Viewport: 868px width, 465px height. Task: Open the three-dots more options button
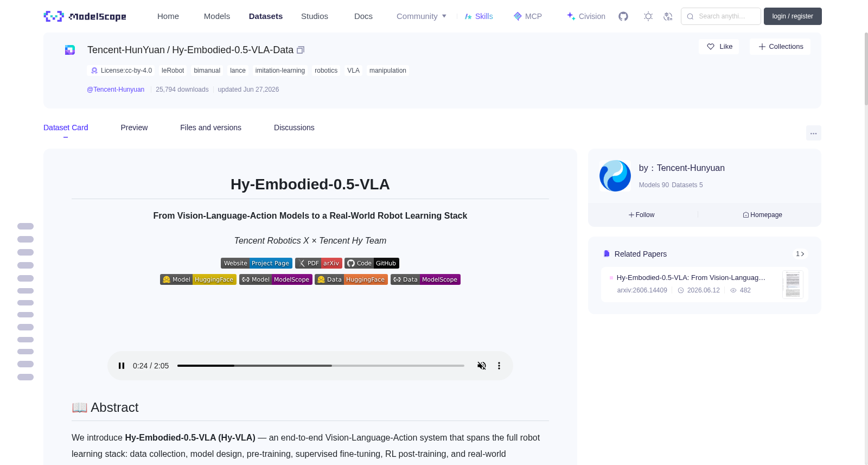click(x=813, y=133)
